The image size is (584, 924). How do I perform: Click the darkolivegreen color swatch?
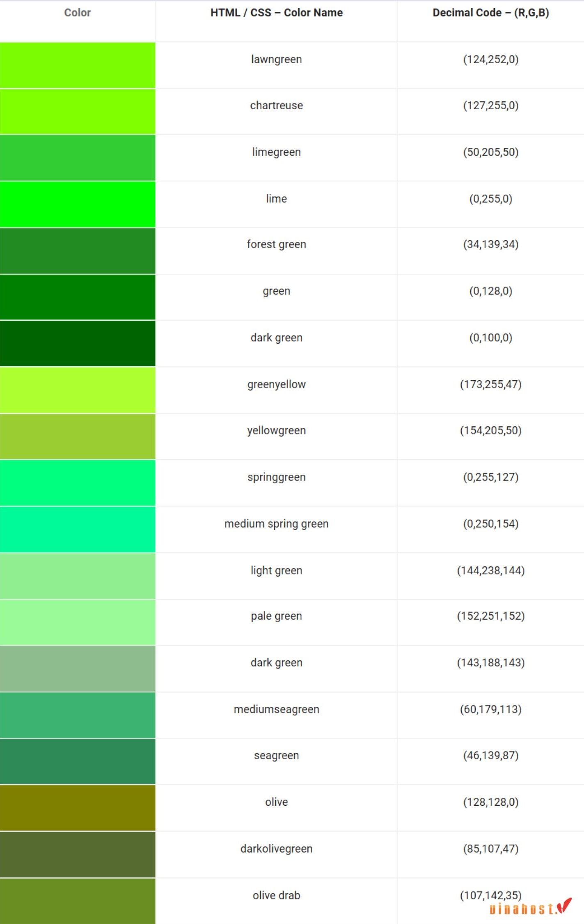coord(78,854)
